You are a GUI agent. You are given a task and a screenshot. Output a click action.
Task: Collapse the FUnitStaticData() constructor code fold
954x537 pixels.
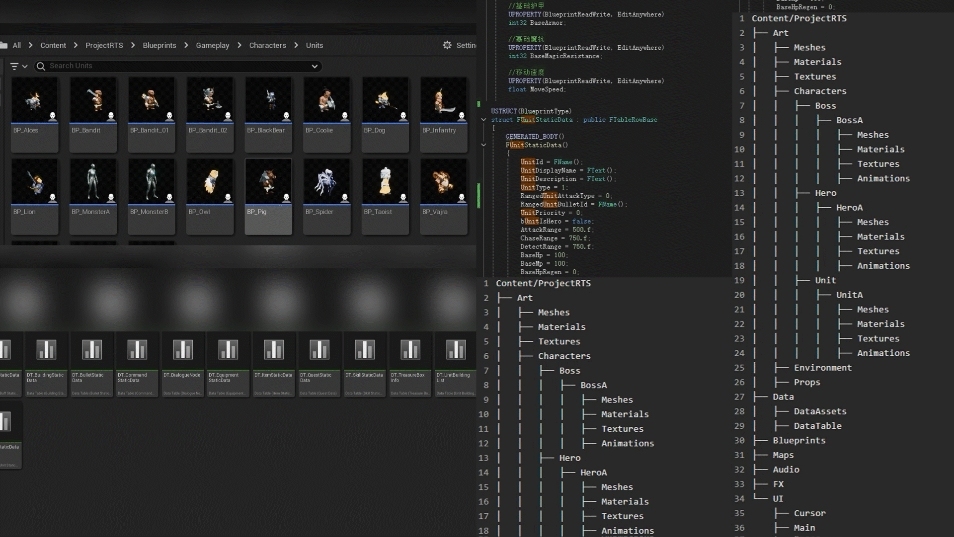tap(484, 145)
